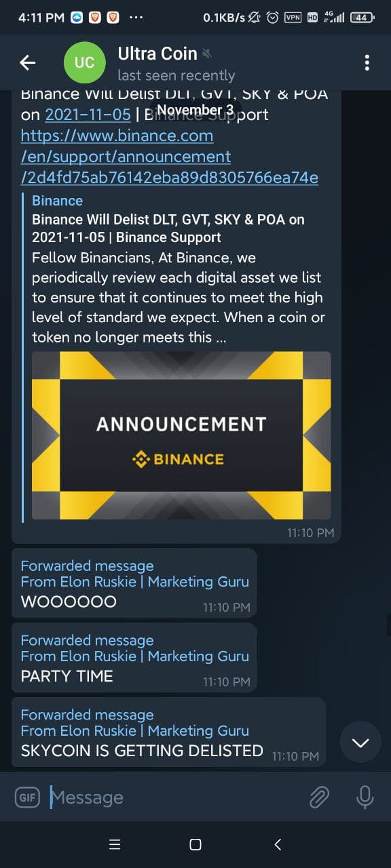391x868 pixels.
Task: Tap the Android back triangle button
Action: 277,844
